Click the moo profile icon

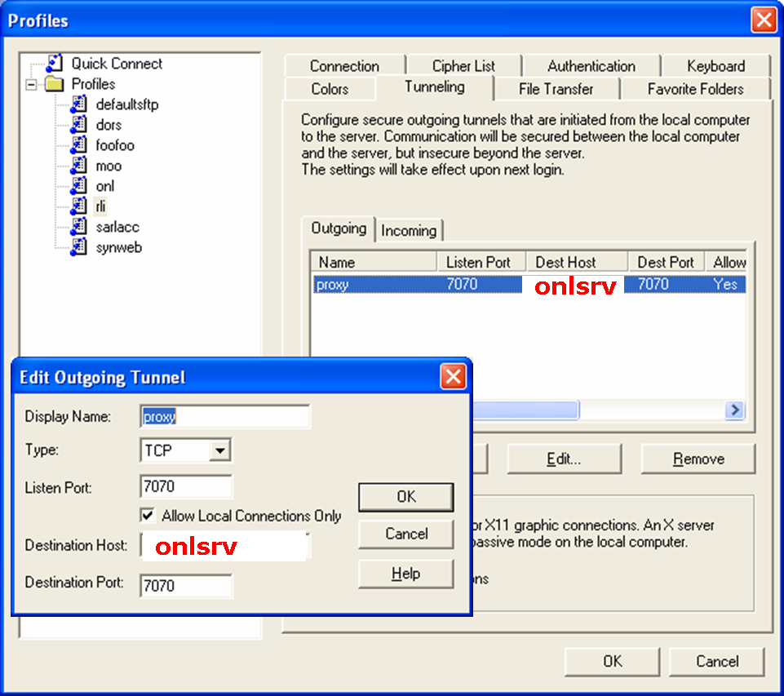tap(78, 166)
